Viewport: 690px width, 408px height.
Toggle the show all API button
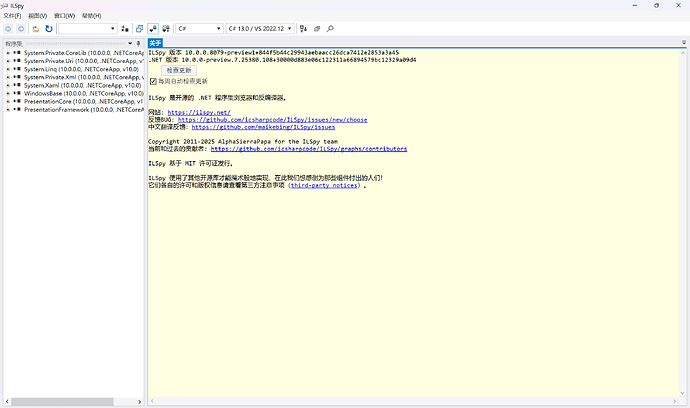pyautogui.click(x=166, y=29)
